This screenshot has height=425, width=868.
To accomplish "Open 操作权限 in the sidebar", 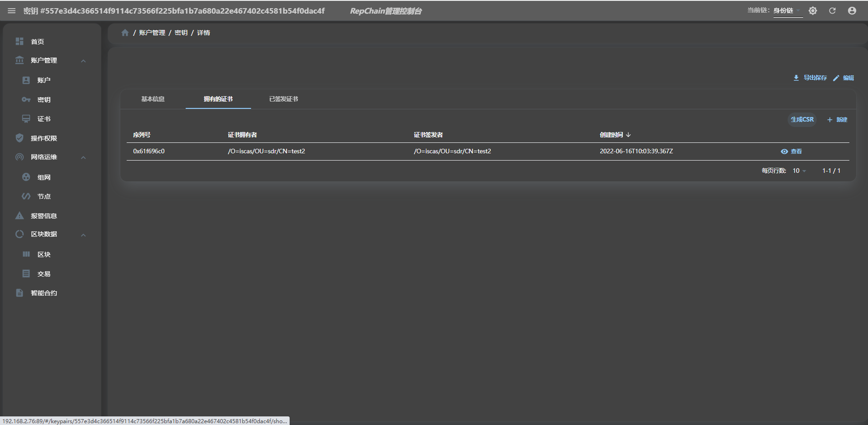I will (44, 138).
